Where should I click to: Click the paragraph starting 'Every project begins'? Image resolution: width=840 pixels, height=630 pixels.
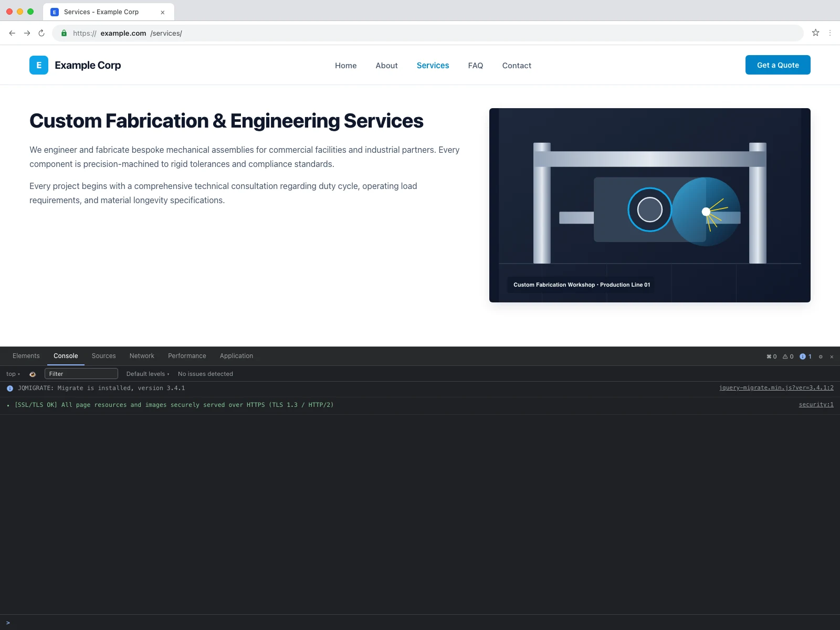click(223, 193)
